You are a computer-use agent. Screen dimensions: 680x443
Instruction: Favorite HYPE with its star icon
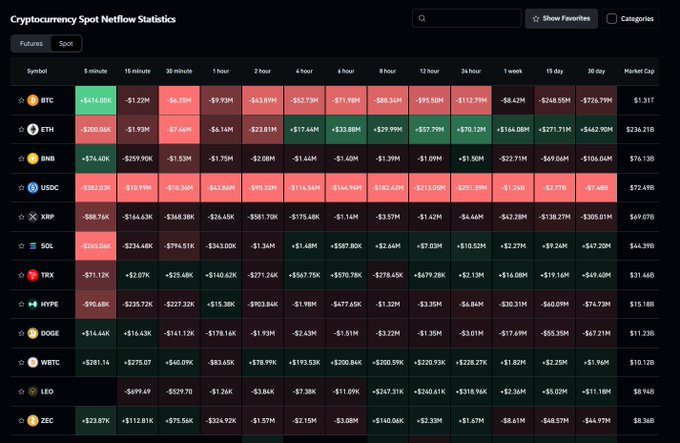pyautogui.click(x=21, y=304)
